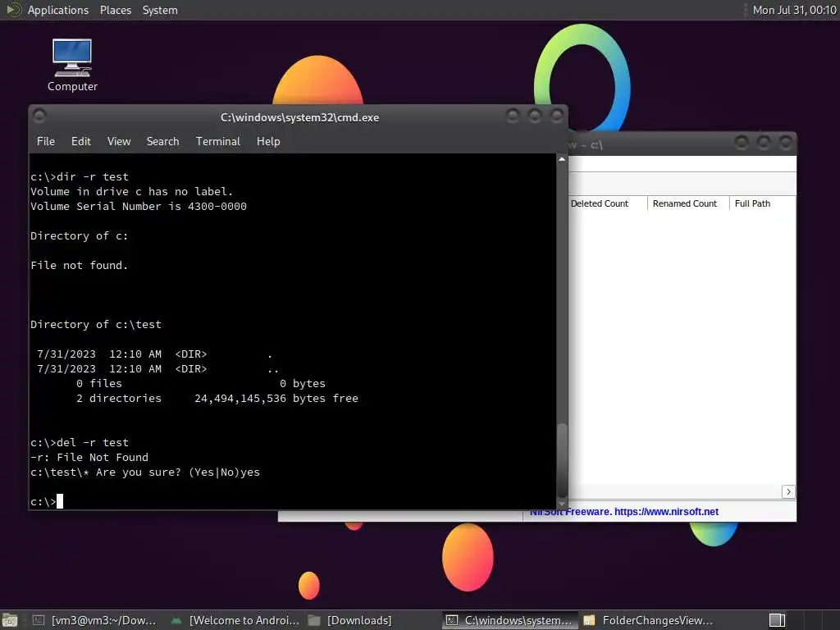Click the C:\windows\system32\cmd.exe title bar
The image size is (840, 630).
[x=299, y=117]
